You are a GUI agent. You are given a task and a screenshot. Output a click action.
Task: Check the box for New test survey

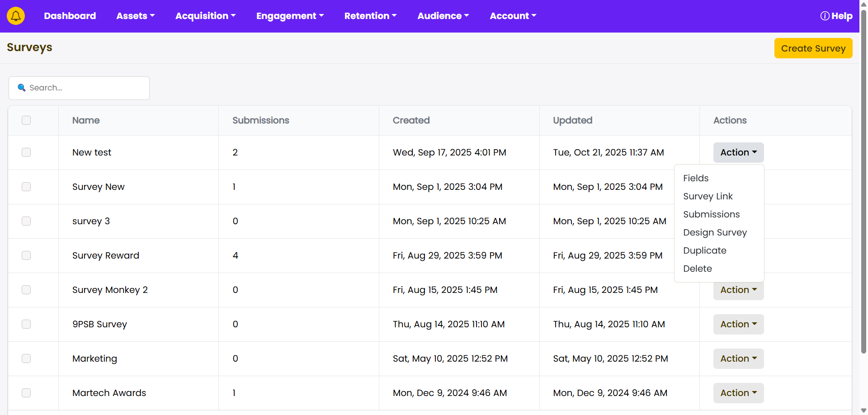[x=26, y=152]
